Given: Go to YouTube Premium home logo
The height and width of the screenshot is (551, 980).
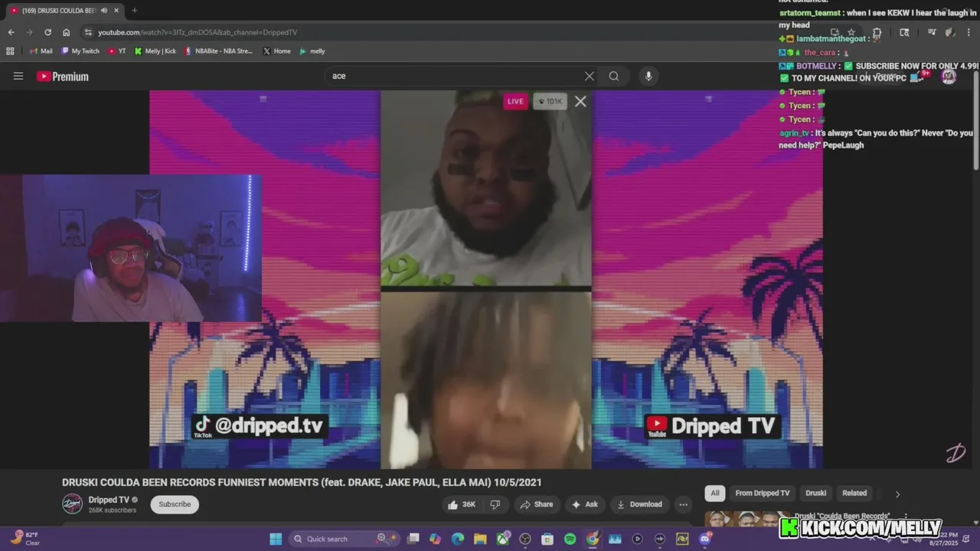Looking at the screenshot, I should pyautogui.click(x=63, y=77).
